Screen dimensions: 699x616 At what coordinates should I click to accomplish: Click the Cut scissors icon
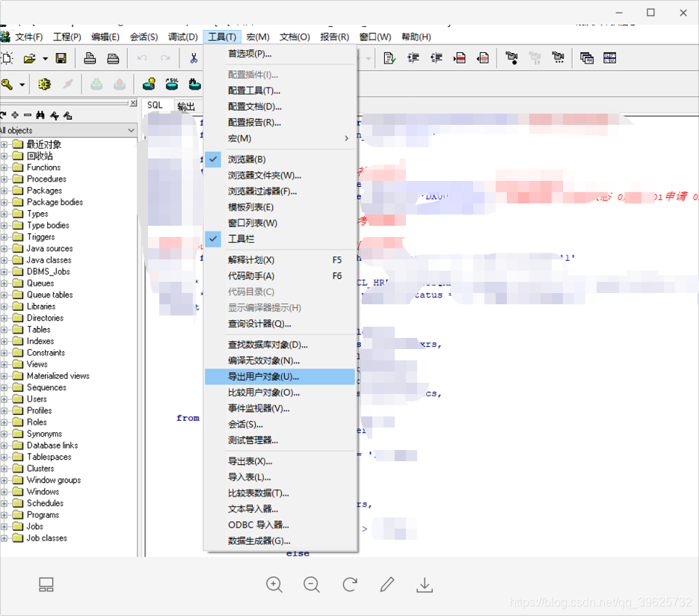point(194,58)
